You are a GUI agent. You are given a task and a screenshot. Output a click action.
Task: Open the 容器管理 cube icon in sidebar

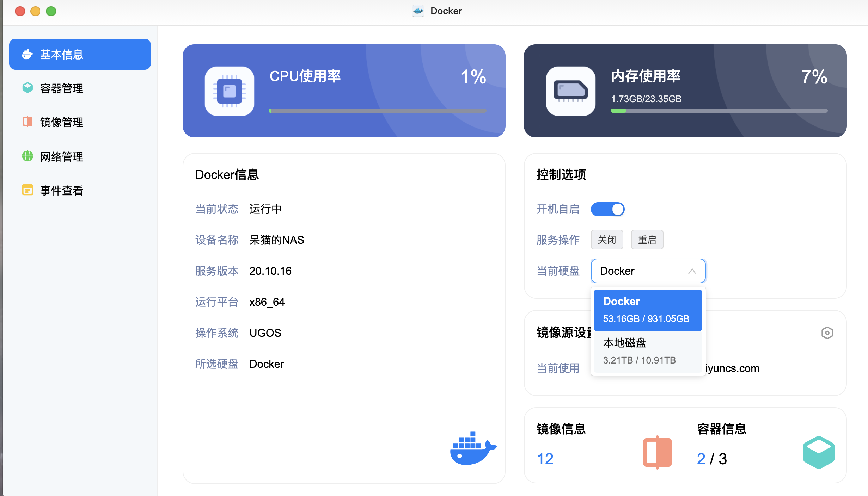[x=27, y=88]
